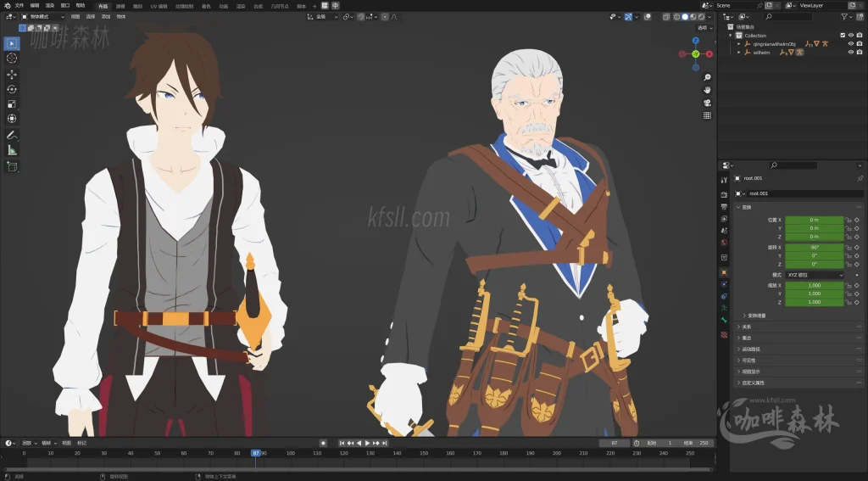
Task: Click the pan hand viewport icon
Action: coord(707,90)
